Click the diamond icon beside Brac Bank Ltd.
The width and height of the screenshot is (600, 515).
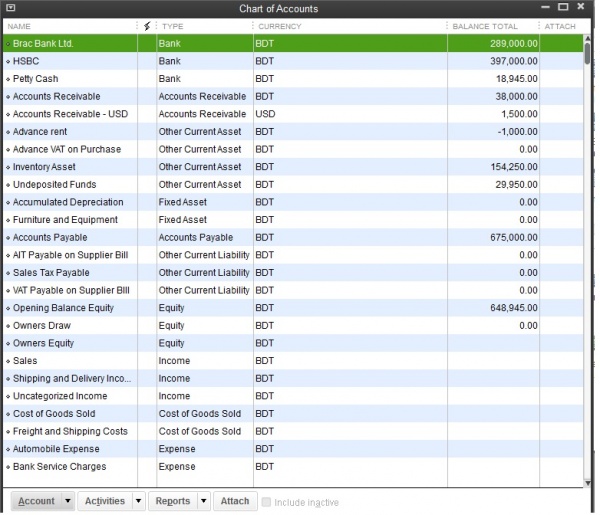(8, 45)
